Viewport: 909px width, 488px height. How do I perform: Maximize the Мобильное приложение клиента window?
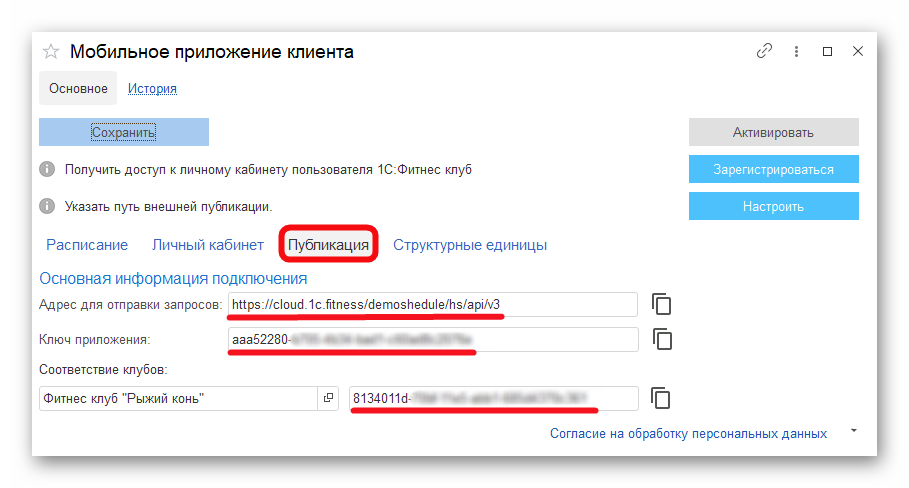[827, 52]
